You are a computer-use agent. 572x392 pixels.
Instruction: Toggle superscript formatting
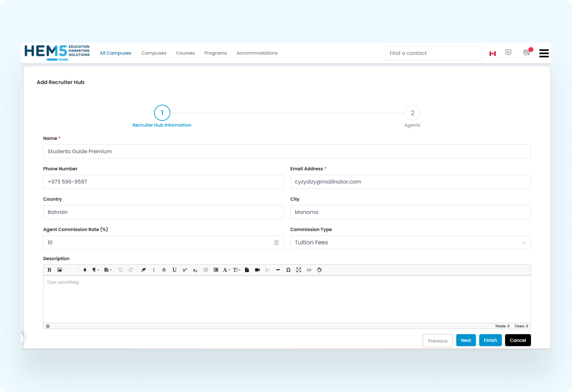coord(185,270)
